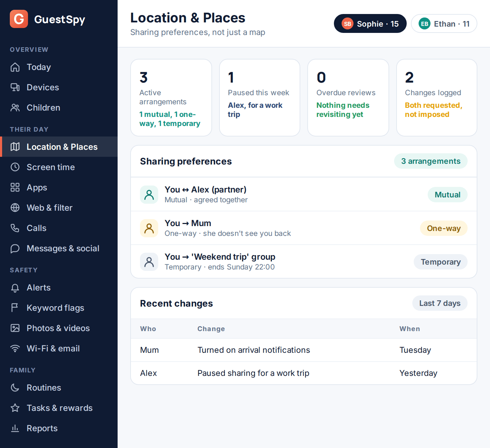This screenshot has width=490, height=448.
Task: Go to Messages & social
Action: 59,248
